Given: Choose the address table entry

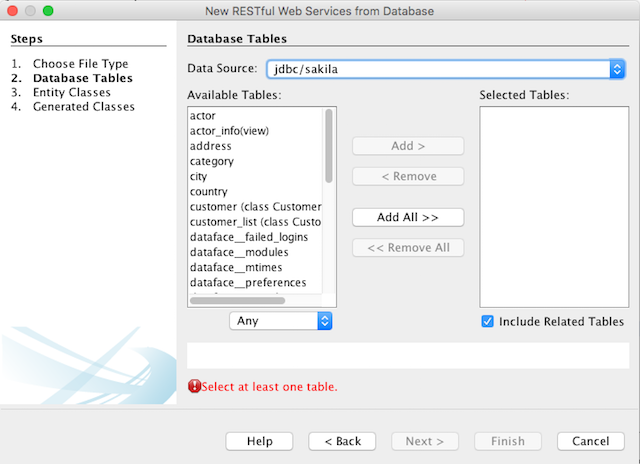Looking at the screenshot, I should coord(210,146).
